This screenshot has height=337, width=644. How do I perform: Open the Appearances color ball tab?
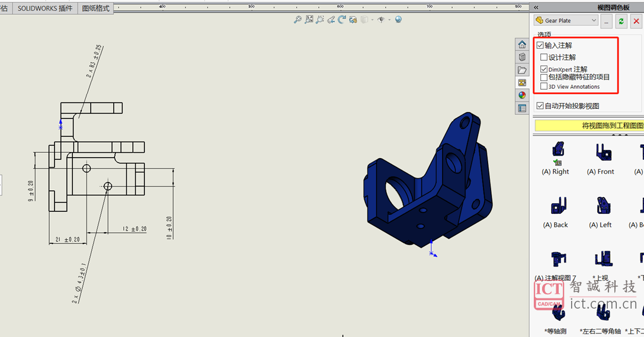pyautogui.click(x=522, y=95)
